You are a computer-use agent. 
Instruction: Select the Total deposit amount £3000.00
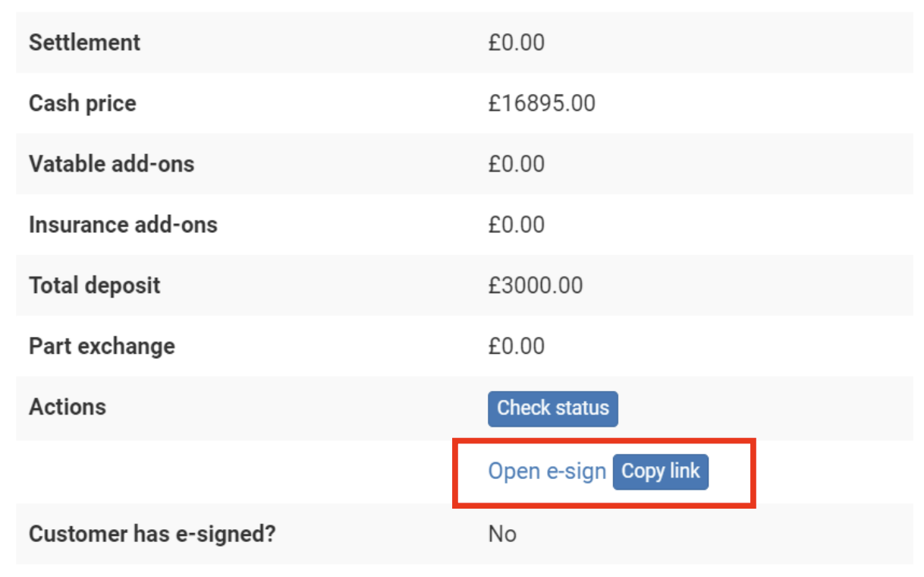536,285
